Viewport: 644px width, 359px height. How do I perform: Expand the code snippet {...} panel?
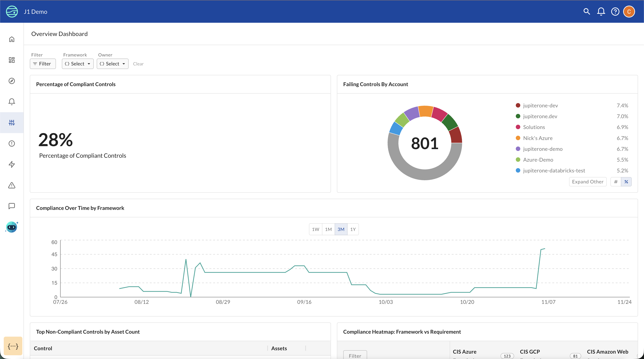(13, 346)
